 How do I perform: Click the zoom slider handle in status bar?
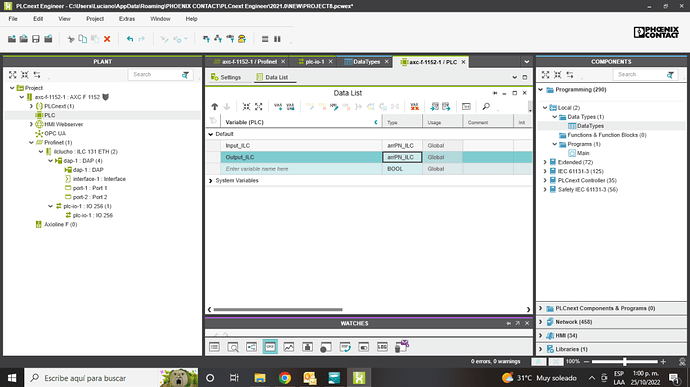(624, 362)
